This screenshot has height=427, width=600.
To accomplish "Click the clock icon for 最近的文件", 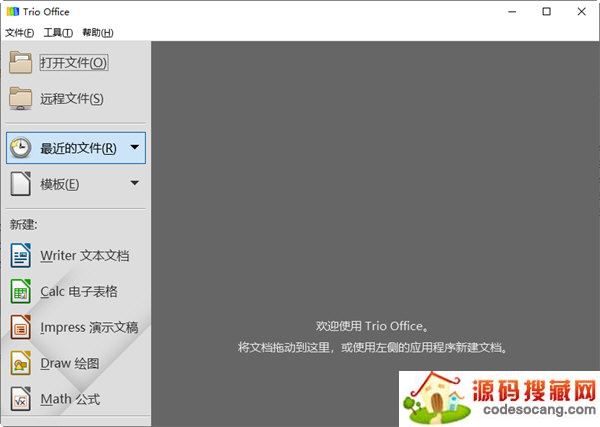I will click(20, 148).
